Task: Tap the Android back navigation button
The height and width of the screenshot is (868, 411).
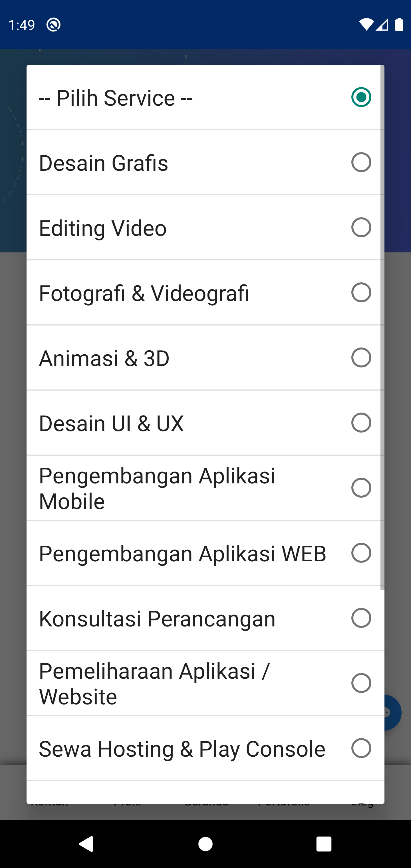Action: coord(86,844)
